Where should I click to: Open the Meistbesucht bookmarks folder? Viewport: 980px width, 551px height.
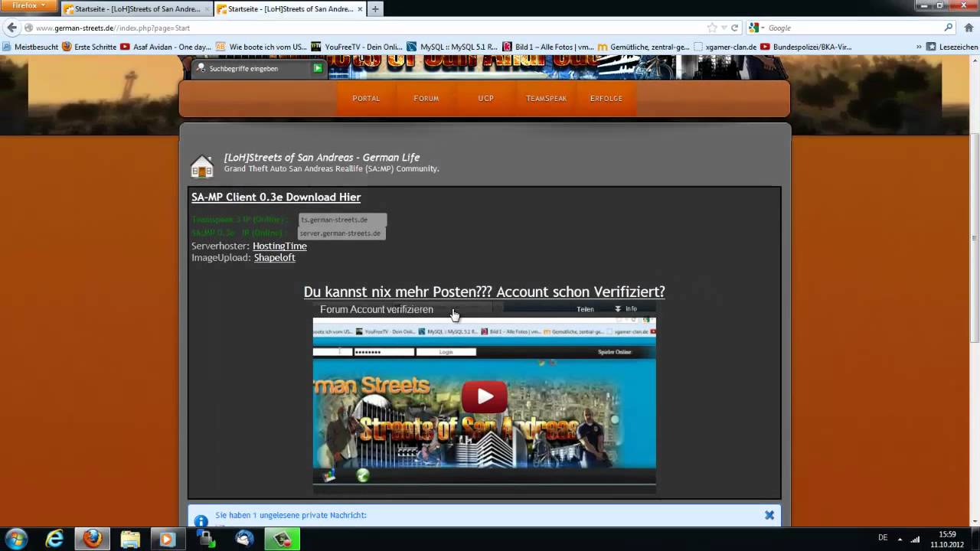[x=31, y=47]
